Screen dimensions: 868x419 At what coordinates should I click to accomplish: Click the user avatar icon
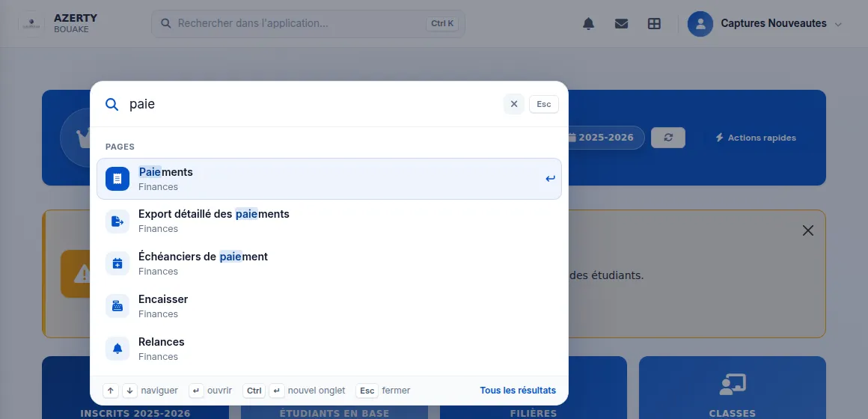[700, 24]
